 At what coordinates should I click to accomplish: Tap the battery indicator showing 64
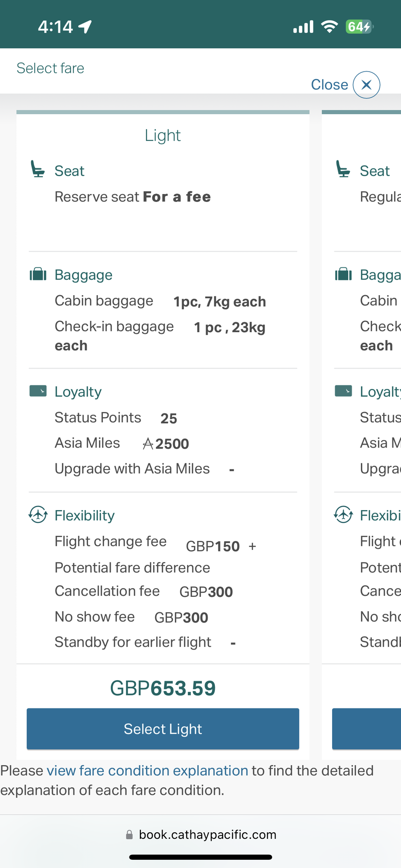pyautogui.click(x=358, y=27)
